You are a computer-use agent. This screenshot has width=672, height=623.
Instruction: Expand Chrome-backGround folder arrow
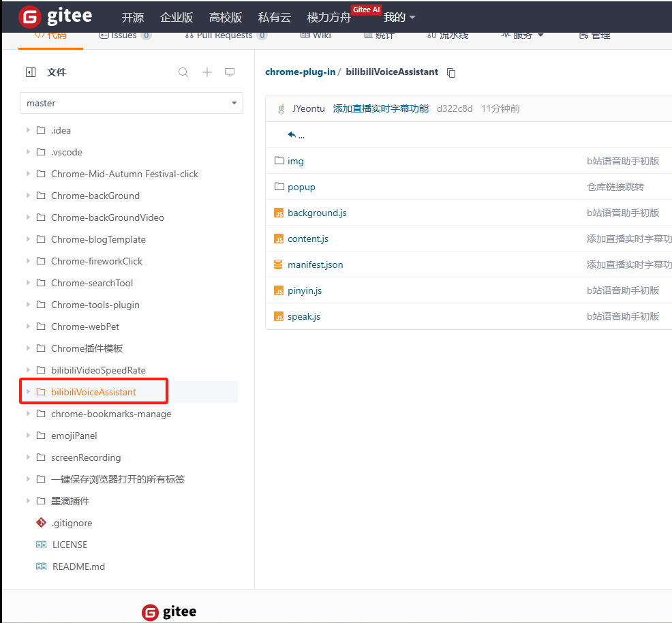point(29,196)
